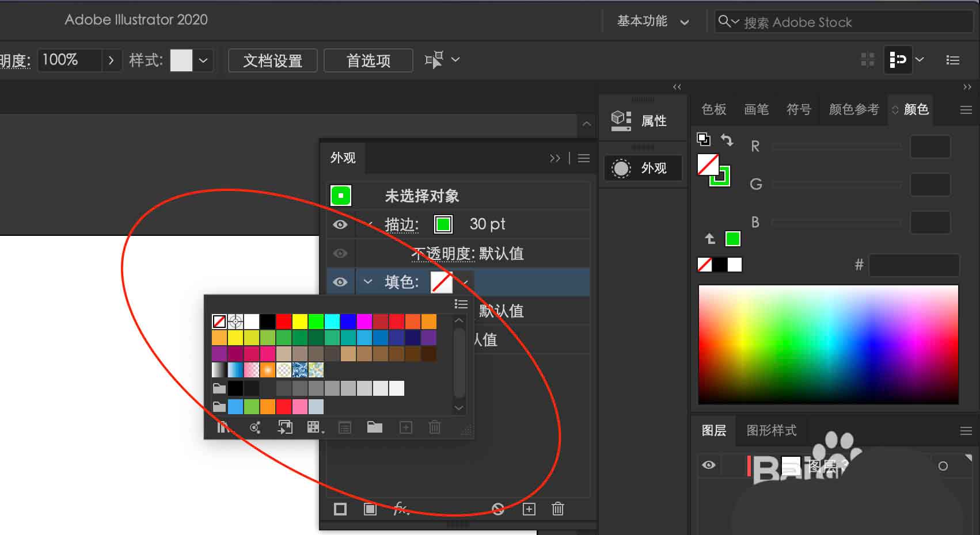Image resolution: width=980 pixels, height=535 pixels.
Task: Click the R value input field
Action: [x=930, y=147]
